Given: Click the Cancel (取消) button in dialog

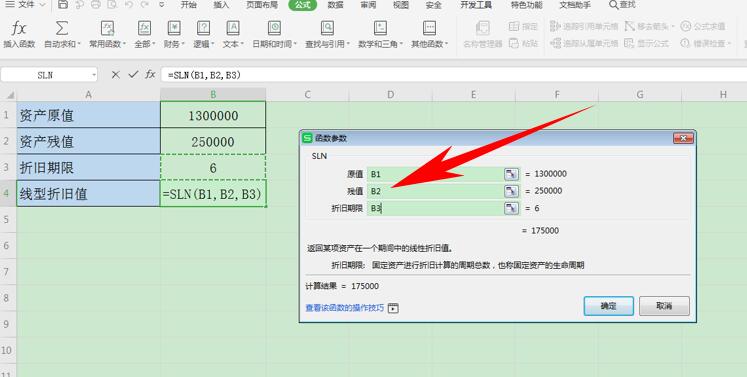Looking at the screenshot, I should pos(664,306).
